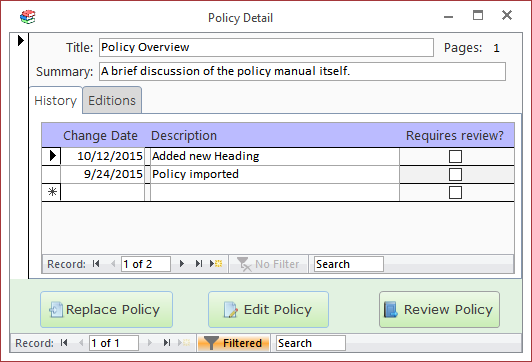The image size is (532, 362).
Task: Minimize the Policy Detail window
Action: coord(449,16)
